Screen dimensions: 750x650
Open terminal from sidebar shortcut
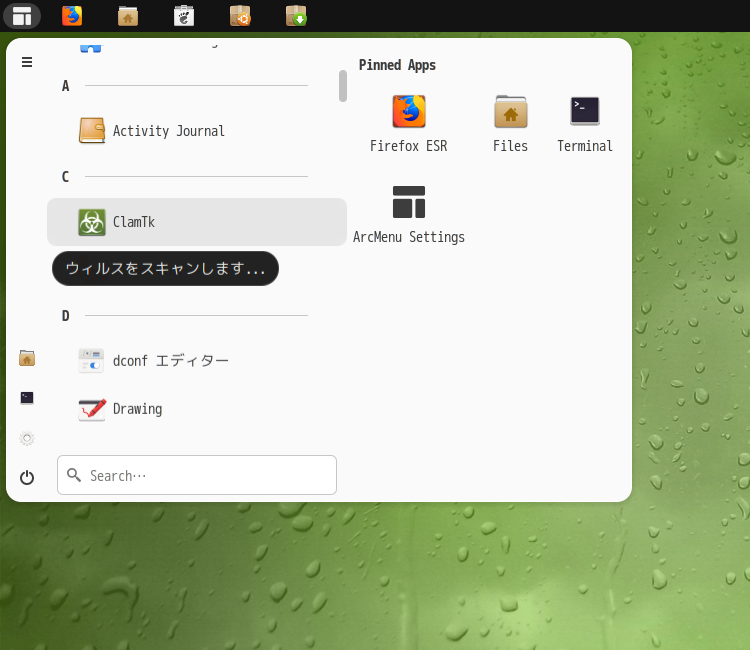pos(27,398)
